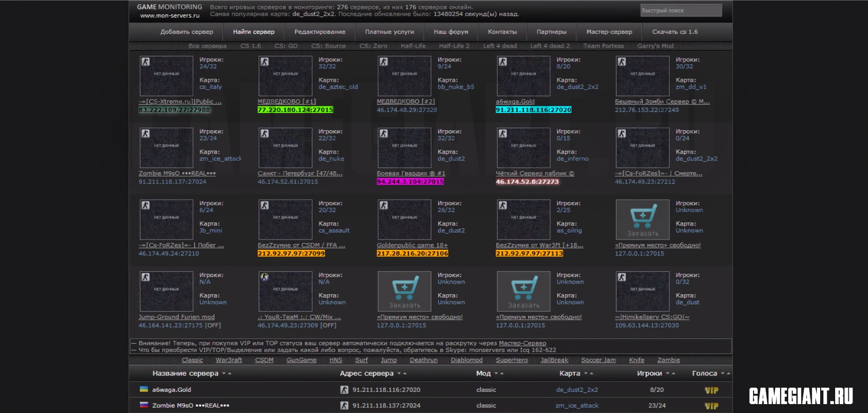Open МЕДВЕДКОВО [#2] server link

406,101
